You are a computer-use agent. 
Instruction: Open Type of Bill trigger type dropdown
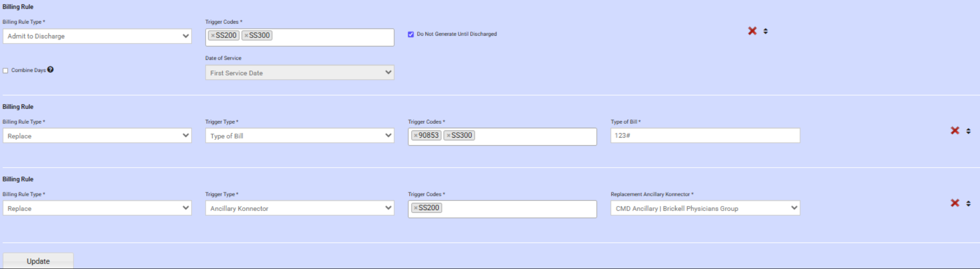(299, 136)
